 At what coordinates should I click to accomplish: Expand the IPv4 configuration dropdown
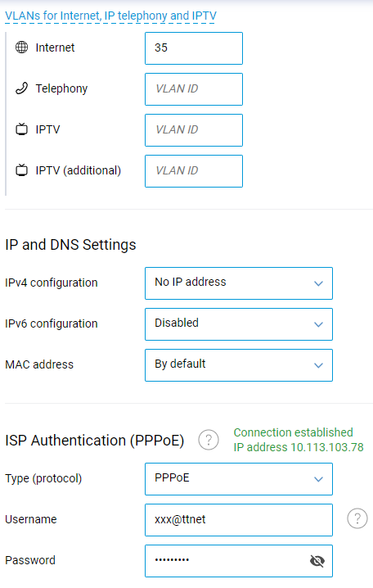(x=239, y=283)
